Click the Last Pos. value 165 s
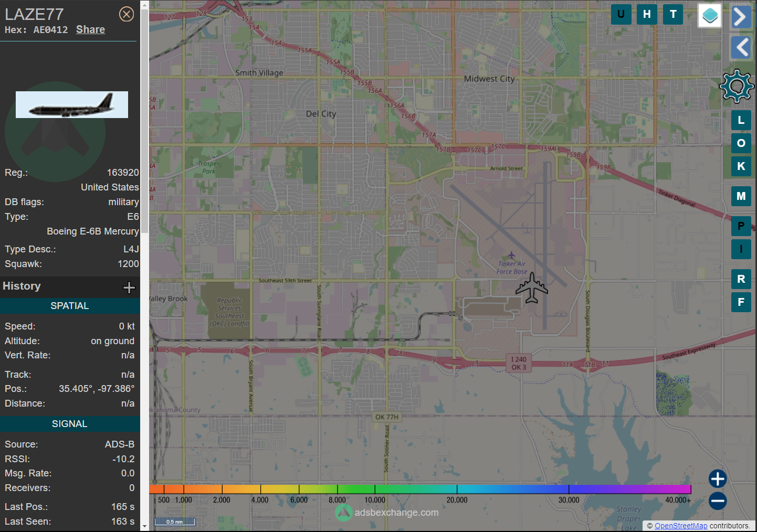 click(x=123, y=507)
